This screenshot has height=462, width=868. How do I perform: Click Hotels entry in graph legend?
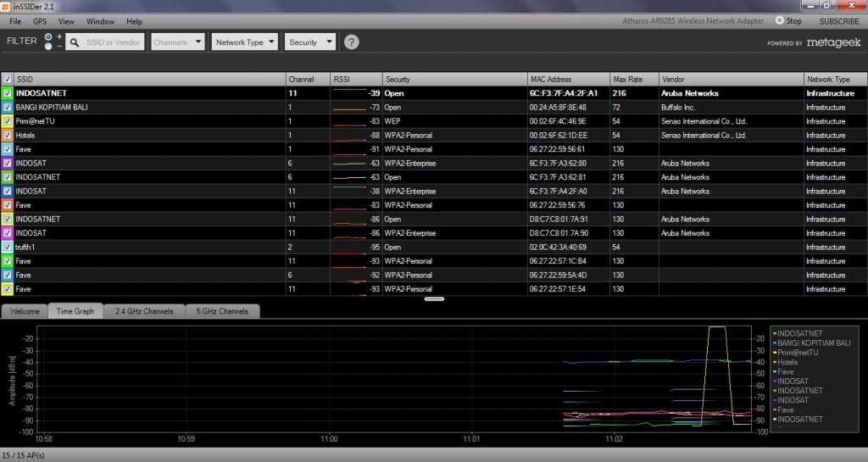pyautogui.click(x=787, y=362)
